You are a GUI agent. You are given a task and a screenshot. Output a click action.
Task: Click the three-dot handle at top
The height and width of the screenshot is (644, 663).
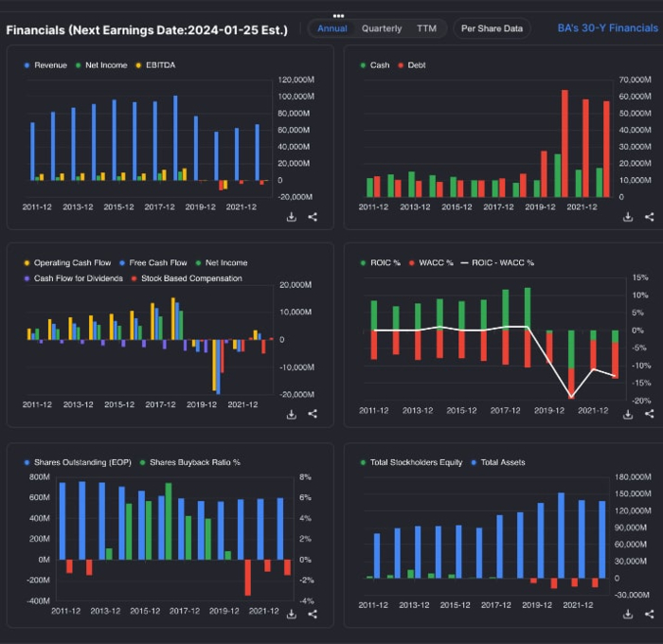tap(338, 16)
